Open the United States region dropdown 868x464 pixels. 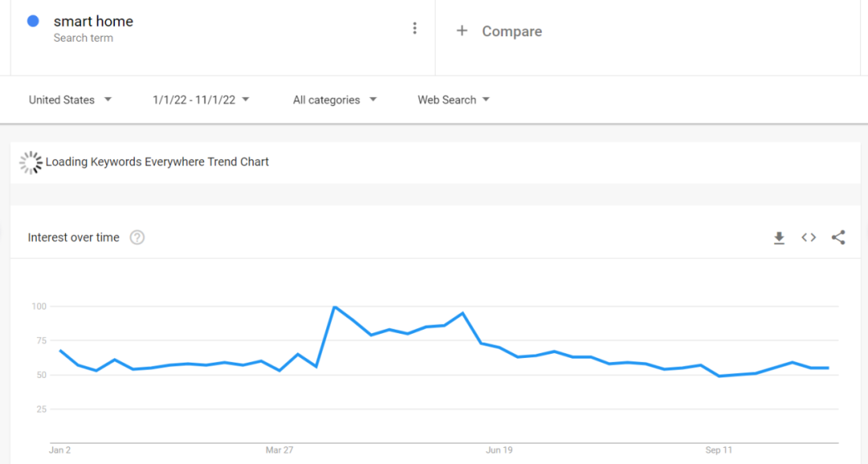tap(70, 100)
